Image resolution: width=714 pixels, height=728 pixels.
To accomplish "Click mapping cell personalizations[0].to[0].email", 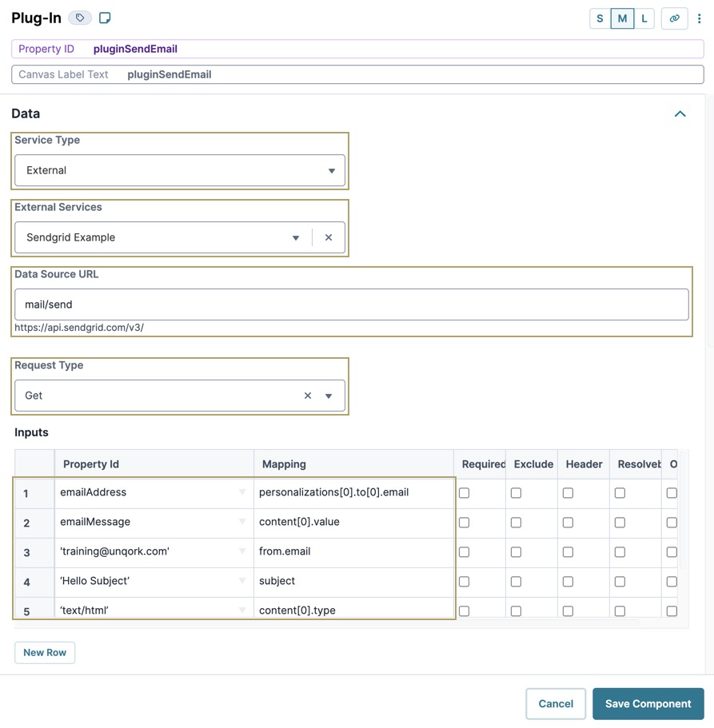I will point(353,492).
